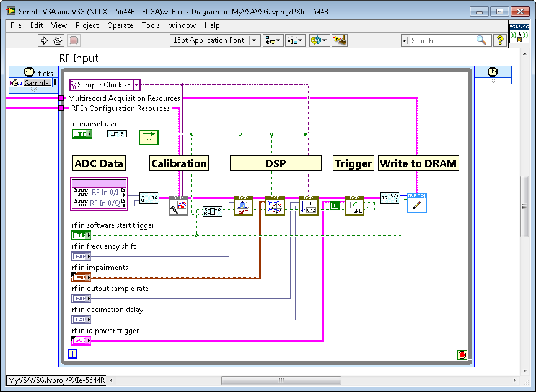Open the Tools menu
The height and width of the screenshot is (392, 536).
[151, 25]
